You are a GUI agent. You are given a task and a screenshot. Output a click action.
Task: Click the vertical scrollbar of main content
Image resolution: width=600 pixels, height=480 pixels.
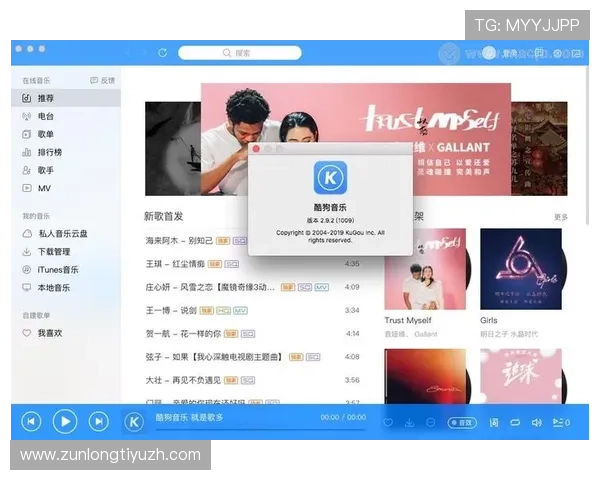(587, 145)
